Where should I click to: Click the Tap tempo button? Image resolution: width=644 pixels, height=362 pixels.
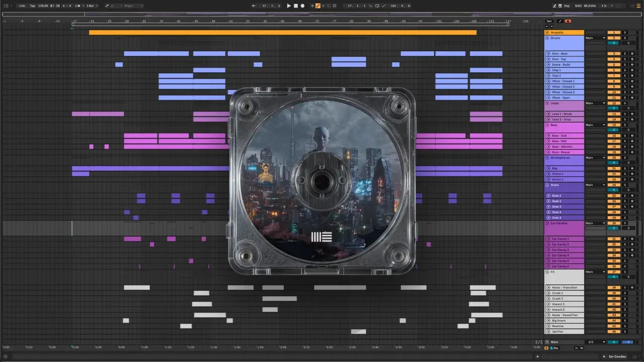32,6
